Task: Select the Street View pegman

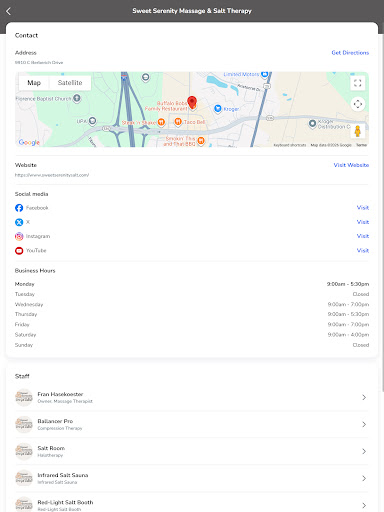Action: (358, 131)
